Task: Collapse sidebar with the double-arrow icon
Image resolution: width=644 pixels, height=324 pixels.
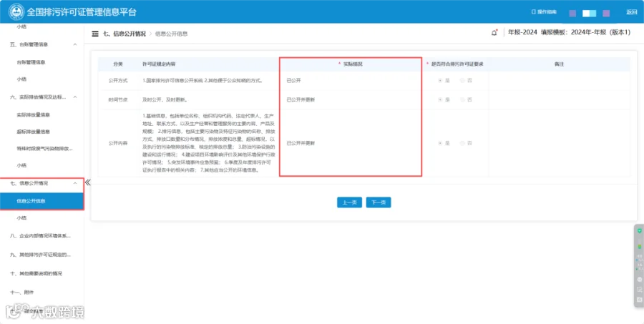Action: (x=87, y=182)
